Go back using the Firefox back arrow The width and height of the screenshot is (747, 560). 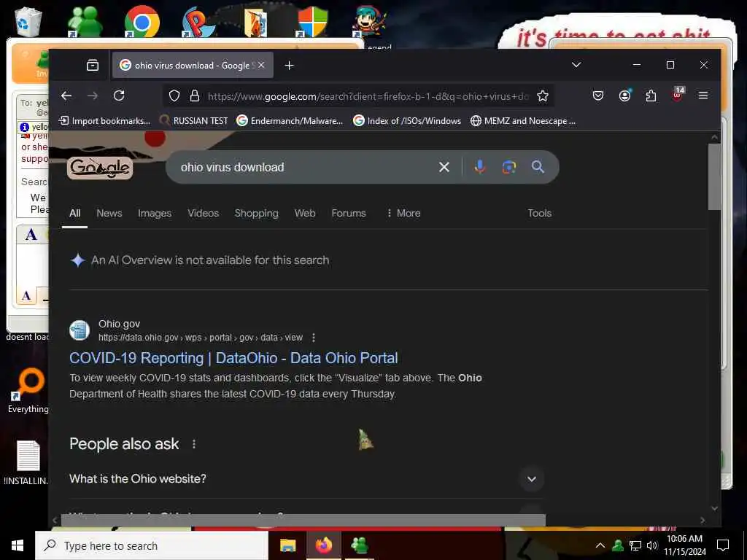pyautogui.click(x=66, y=96)
